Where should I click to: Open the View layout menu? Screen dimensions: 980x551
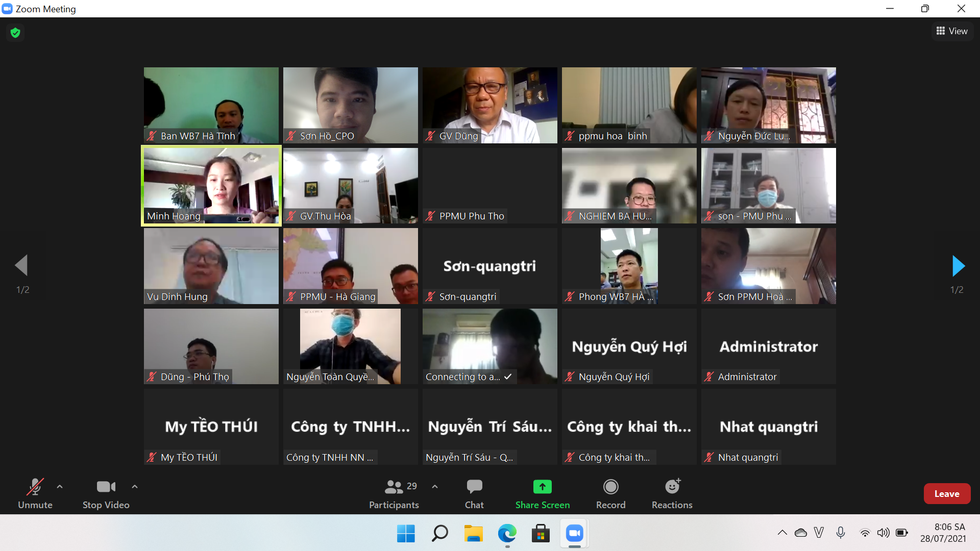pos(952,31)
